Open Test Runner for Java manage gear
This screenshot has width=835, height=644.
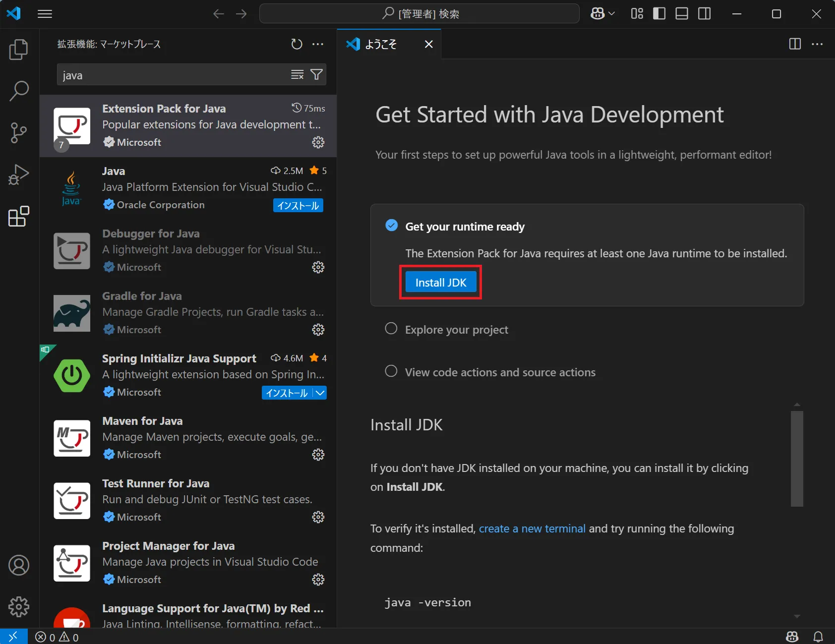(318, 517)
